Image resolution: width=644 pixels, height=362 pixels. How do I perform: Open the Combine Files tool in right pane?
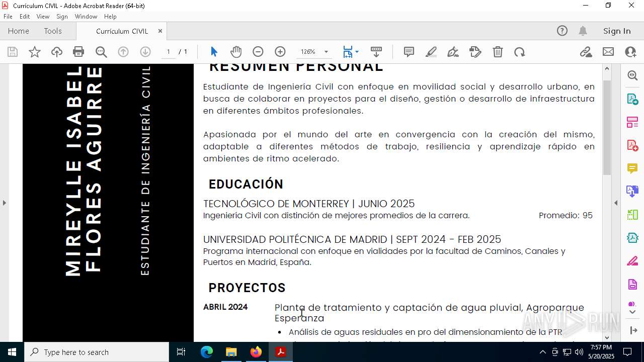click(632, 191)
